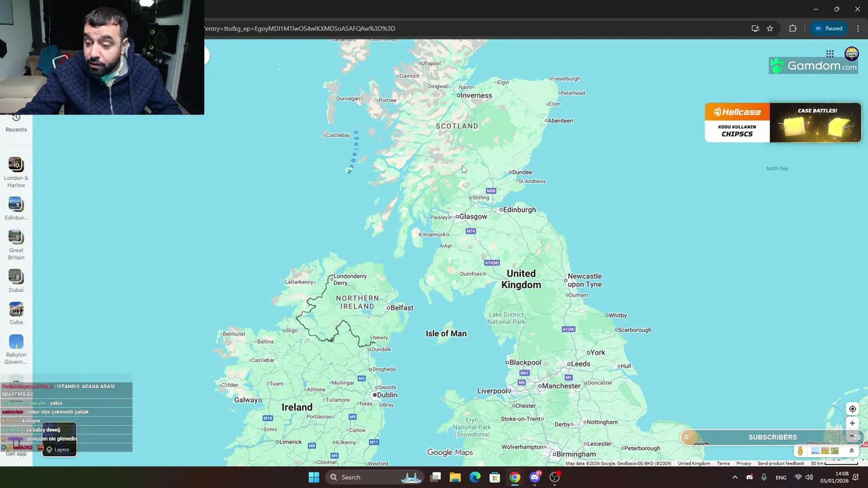The image size is (868, 488).
Task: Open the volume speaker tray icon
Action: coord(809,477)
